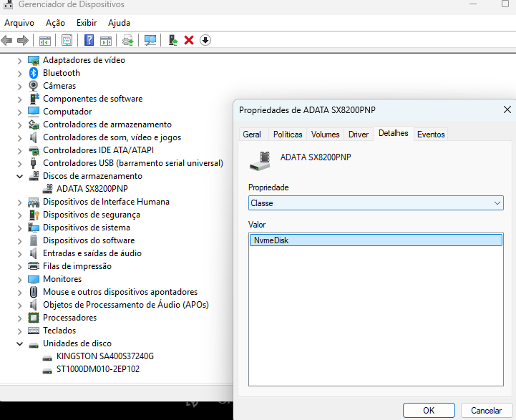Expand Controladores IDE ATA/ATAPI node
The image size is (516, 420).
[x=19, y=151]
